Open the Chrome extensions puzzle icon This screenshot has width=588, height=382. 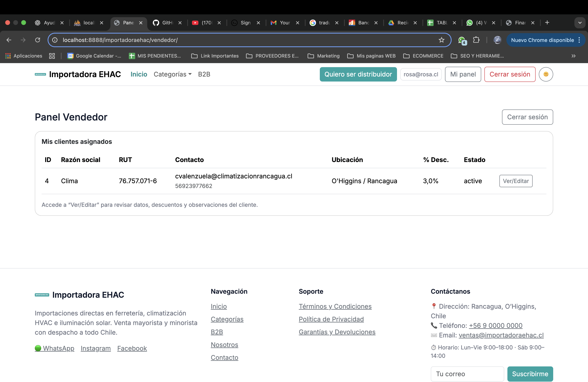tap(476, 40)
